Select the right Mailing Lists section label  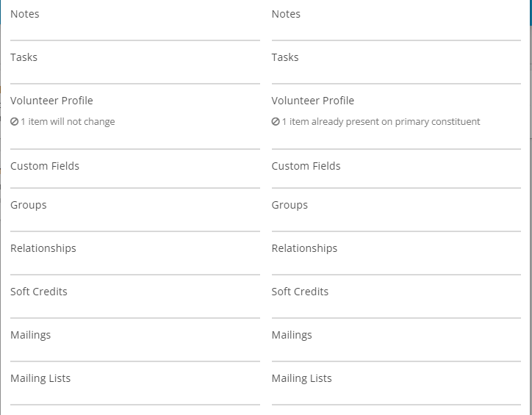[301, 378]
